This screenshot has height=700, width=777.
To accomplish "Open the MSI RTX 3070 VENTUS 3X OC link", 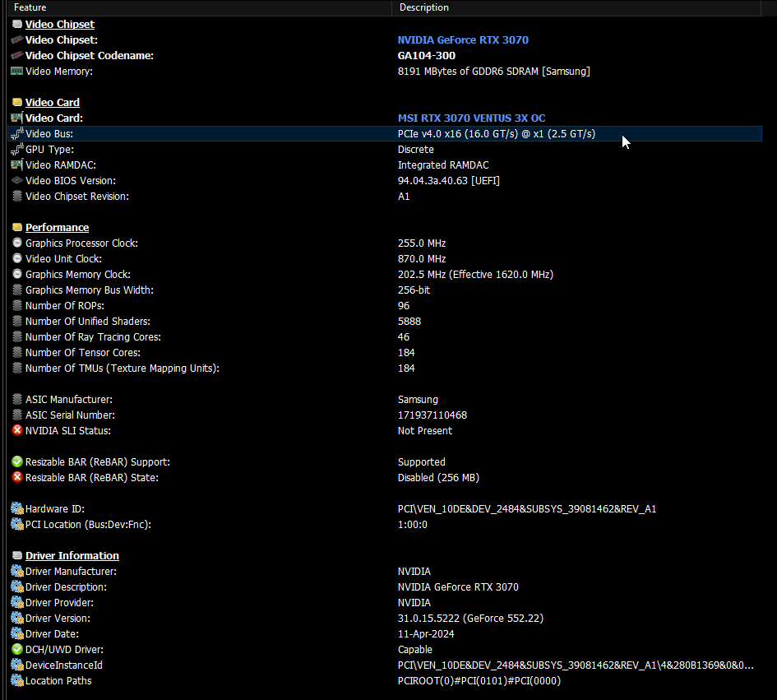I will point(471,118).
